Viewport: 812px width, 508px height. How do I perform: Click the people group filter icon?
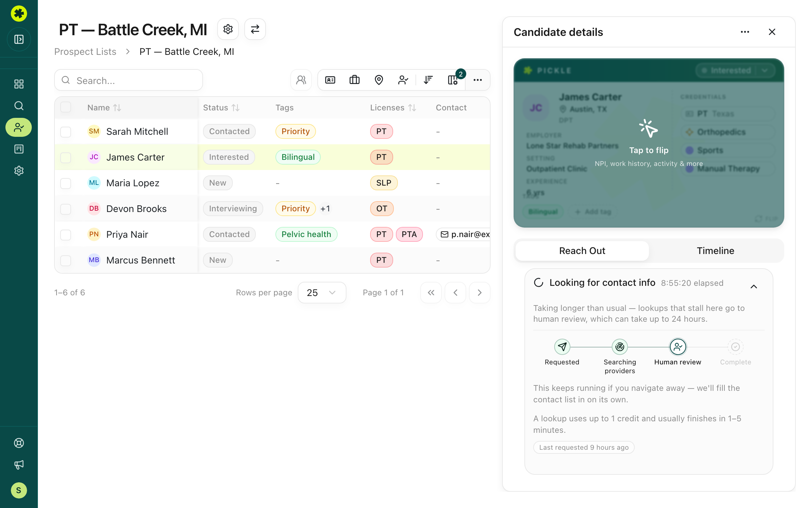click(x=301, y=80)
